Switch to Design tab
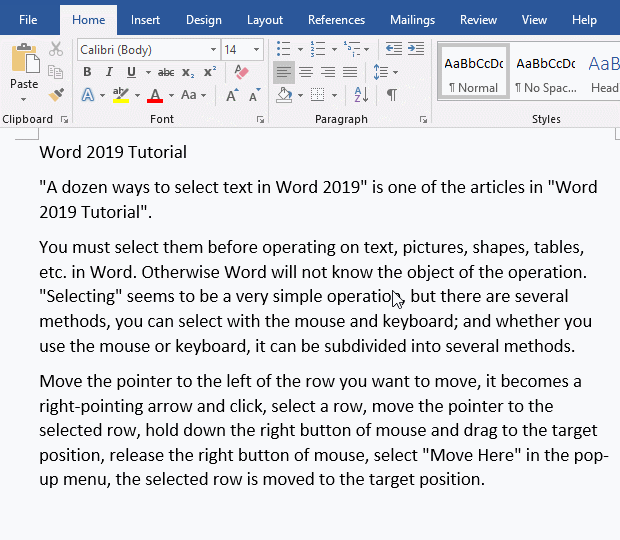 204,20
